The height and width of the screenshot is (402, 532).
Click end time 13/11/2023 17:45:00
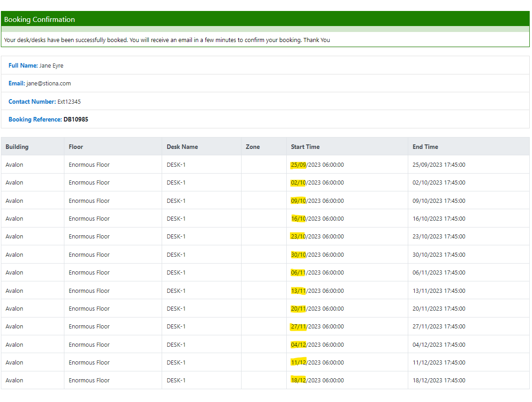pyautogui.click(x=439, y=291)
